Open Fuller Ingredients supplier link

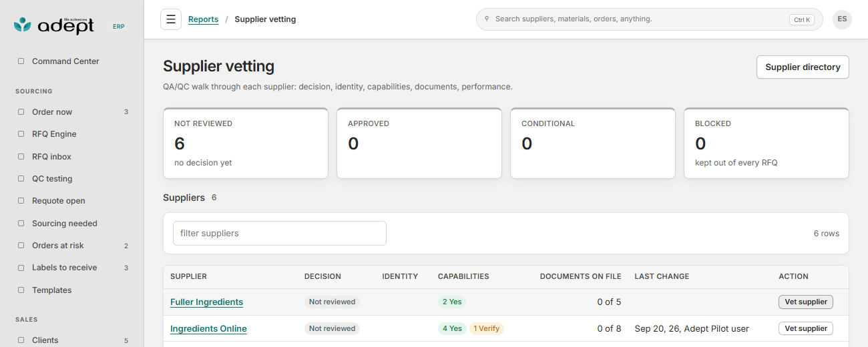206,302
